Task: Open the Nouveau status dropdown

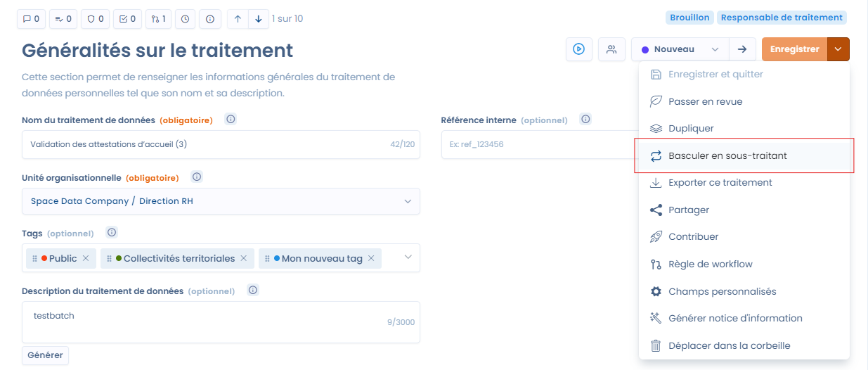Action: point(680,49)
